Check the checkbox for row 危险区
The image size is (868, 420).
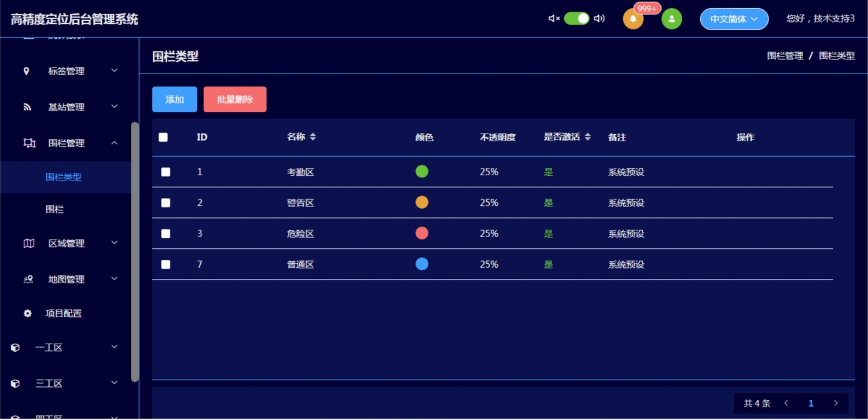point(165,234)
